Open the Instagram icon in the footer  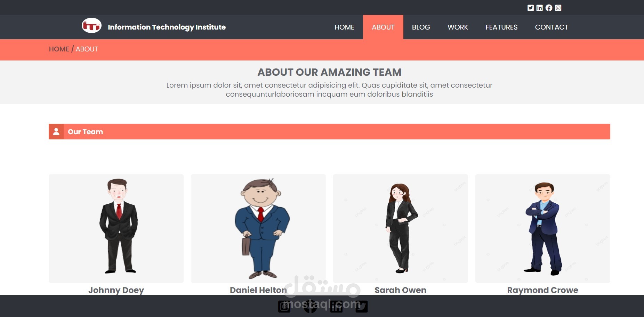(284, 307)
